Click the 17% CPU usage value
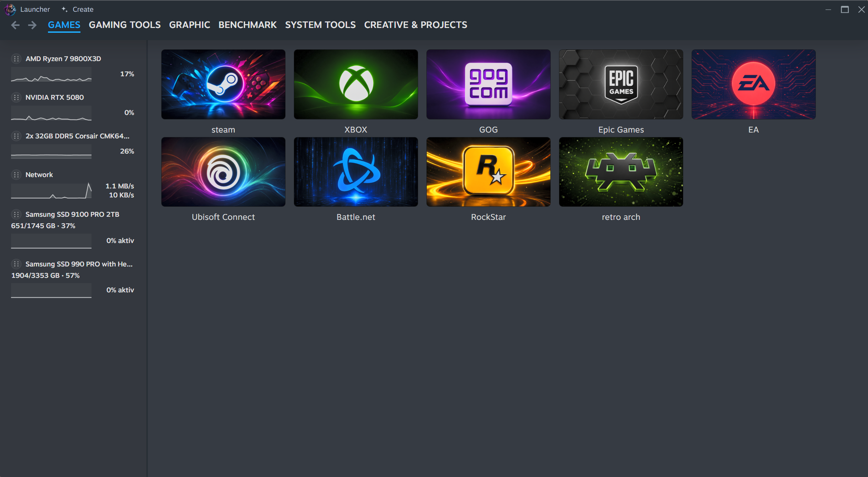 coord(127,74)
